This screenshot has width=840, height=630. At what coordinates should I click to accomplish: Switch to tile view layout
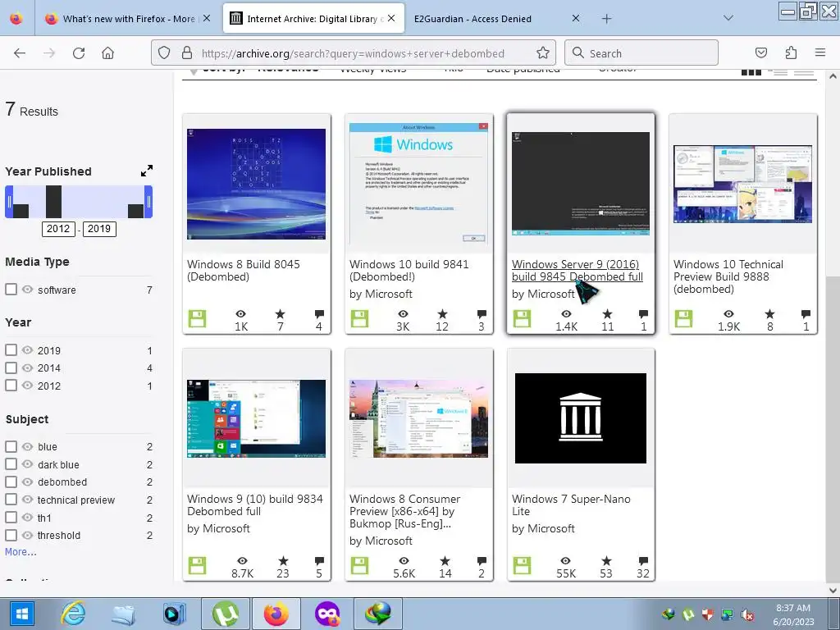pos(751,72)
